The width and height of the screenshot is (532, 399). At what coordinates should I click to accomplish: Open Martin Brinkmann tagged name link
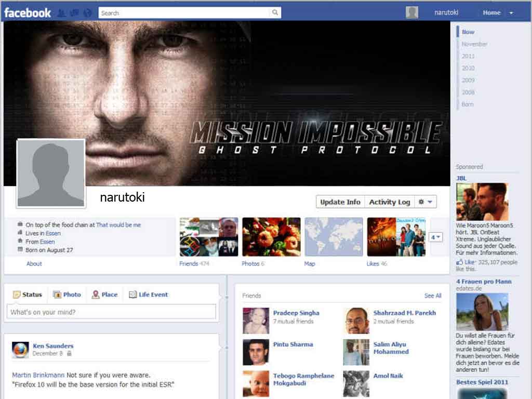click(38, 375)
